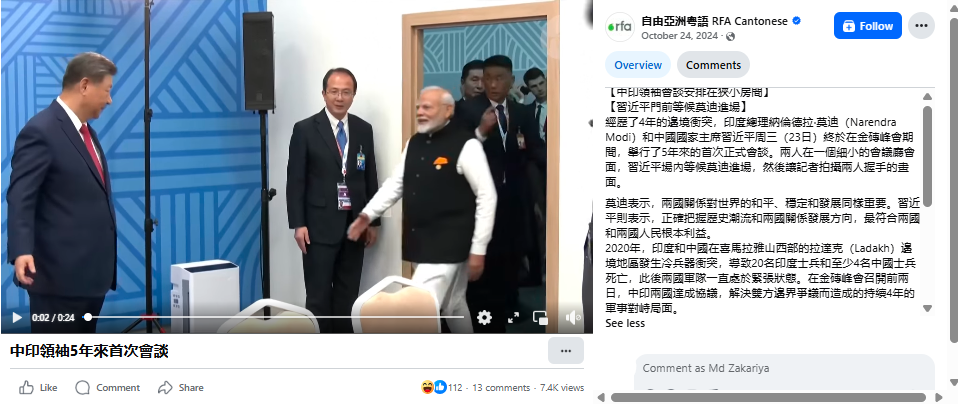The height and width of the screenshot is (404, 958).
Task: Open video settings gear
Action: [x=484, y=317]
